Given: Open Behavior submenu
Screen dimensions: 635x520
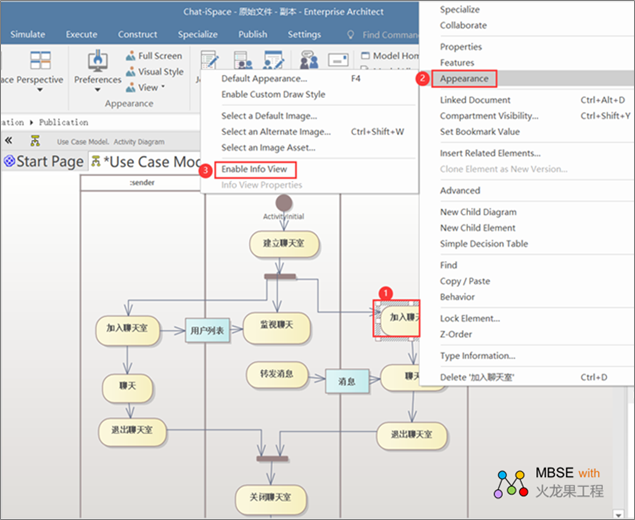Looking at the screenshot, I should (x=457, y=297).
